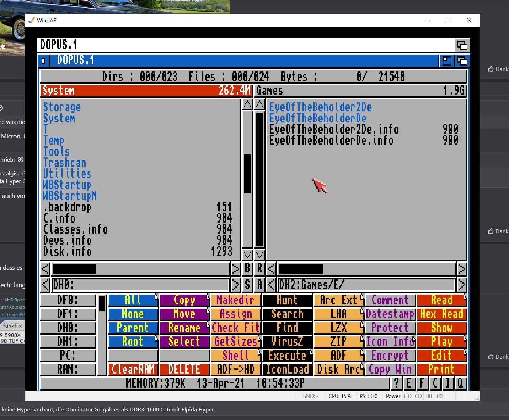Click the F button in status bar
509x420 pixels.
(422, 383)
